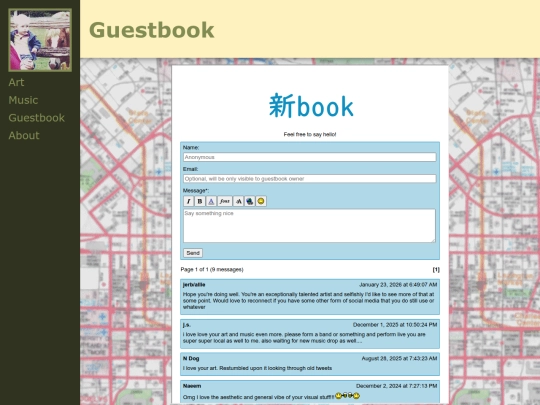Select the 'jerb/allie' author name
Viewport: 540px width, 405px height.
coord(194,285)
